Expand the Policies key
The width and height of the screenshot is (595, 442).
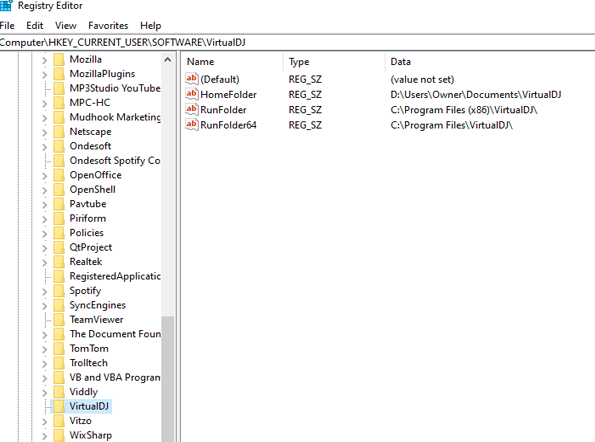pyautogui.click(x=44, y=233)
